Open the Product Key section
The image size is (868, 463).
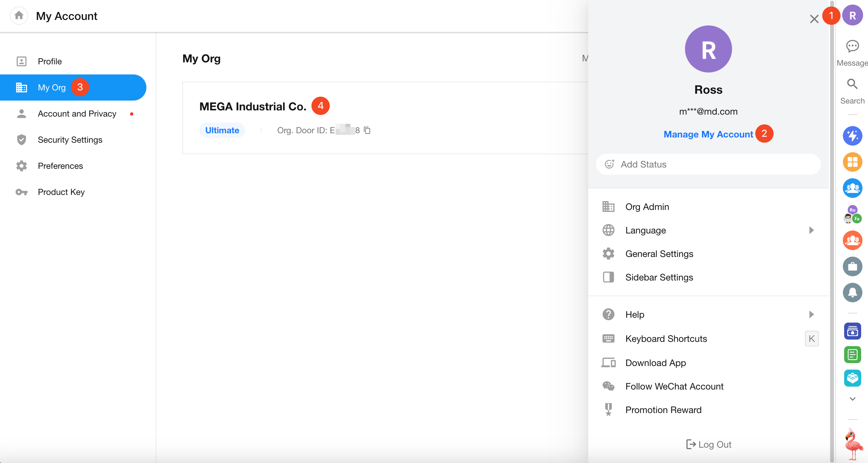(61, 192)
